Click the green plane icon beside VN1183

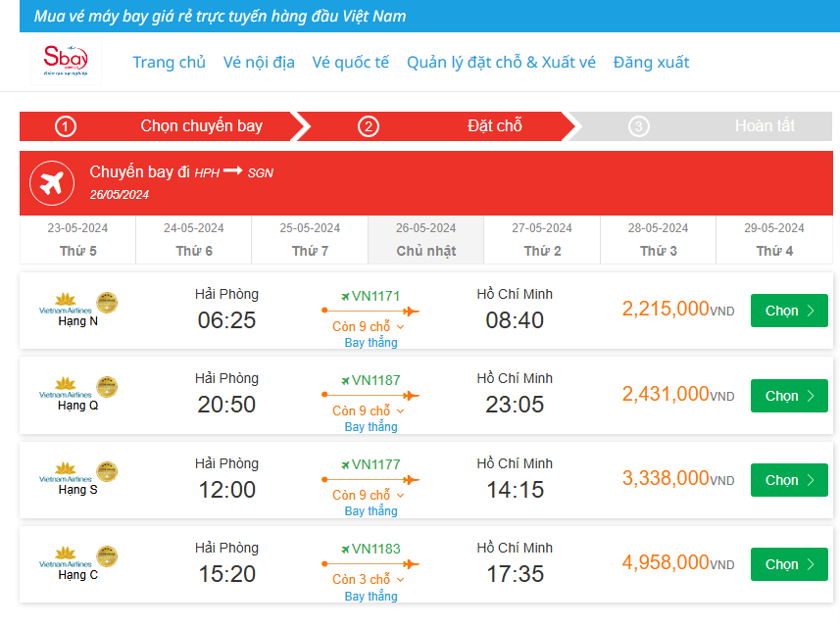pos(345,550)
